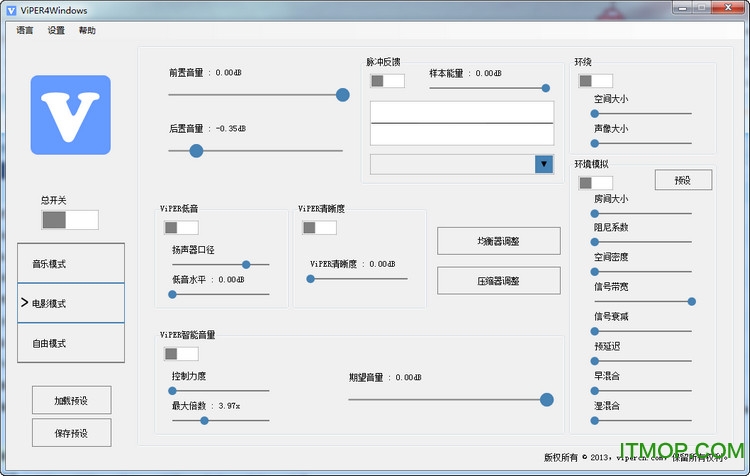Viewport: 750px width, 476px height.
Task: Open the impulse response dropdown arrow
Action: tap(544, 164)
